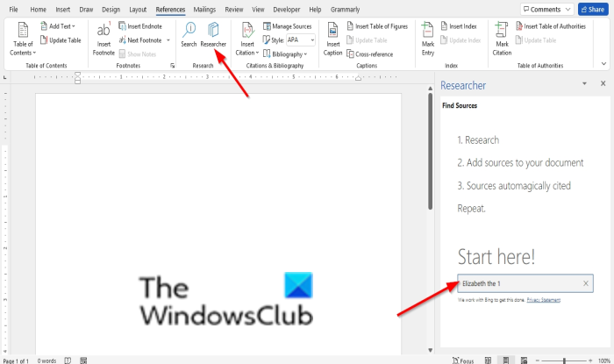This screenshot has height=364, width=614.
Task: Click the zoom in plus button
Action: (x=590, y=360)
